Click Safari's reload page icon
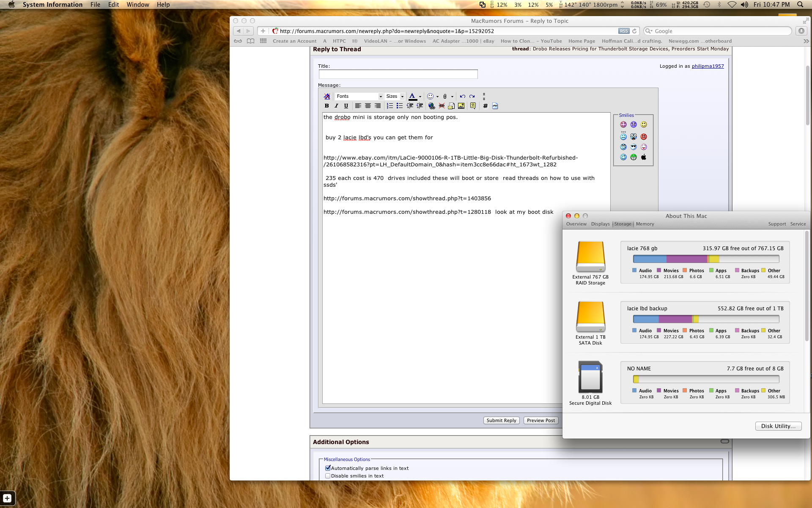Image resolution: width=812 pixels, height=508 pixels. 634,31
